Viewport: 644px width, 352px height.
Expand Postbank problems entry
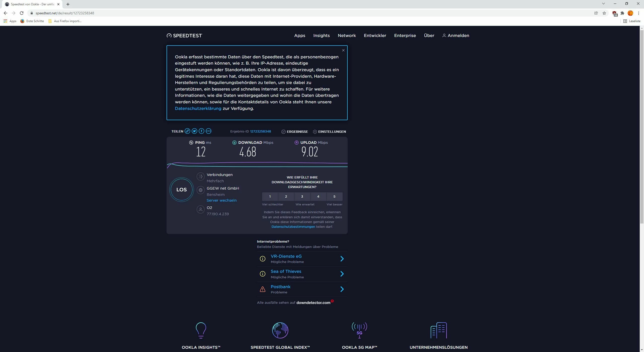[x=342, y=289]
